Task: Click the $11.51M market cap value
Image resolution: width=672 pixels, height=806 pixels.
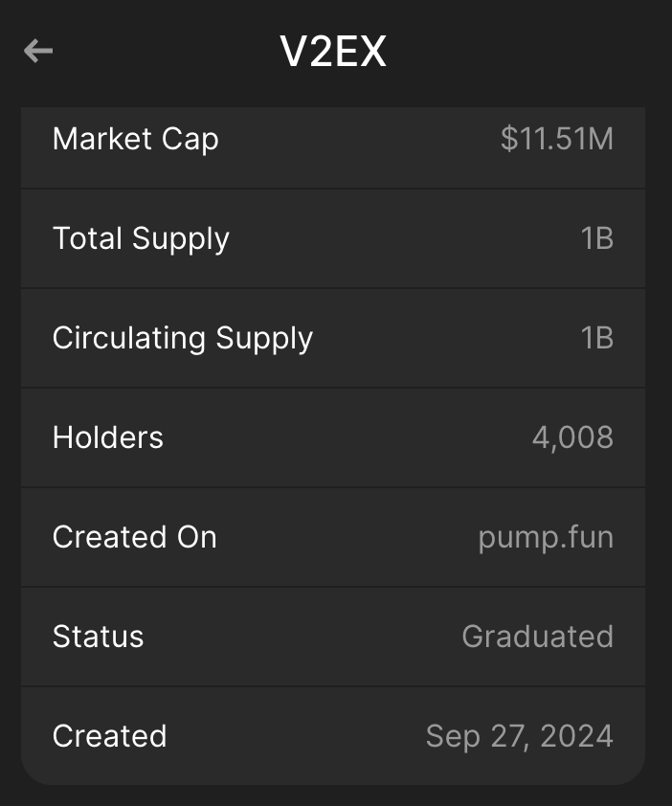Action: 556,139
